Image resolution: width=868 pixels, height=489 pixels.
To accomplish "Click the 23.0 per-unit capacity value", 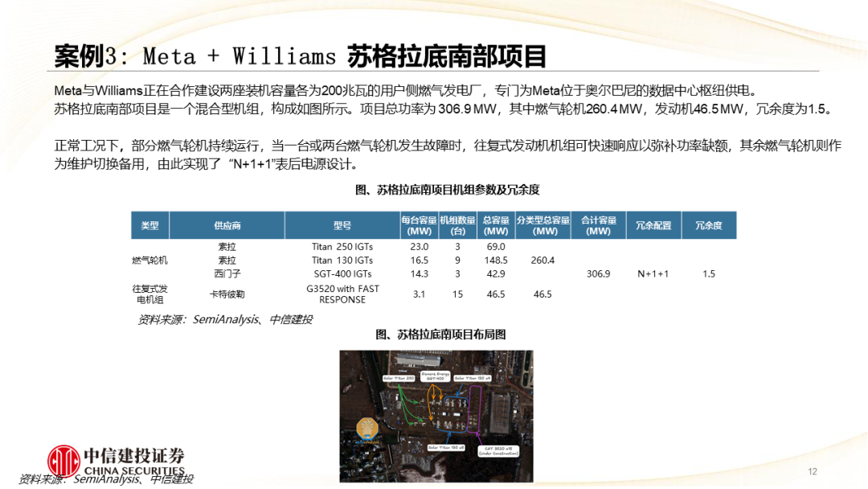I will point(419,247).
